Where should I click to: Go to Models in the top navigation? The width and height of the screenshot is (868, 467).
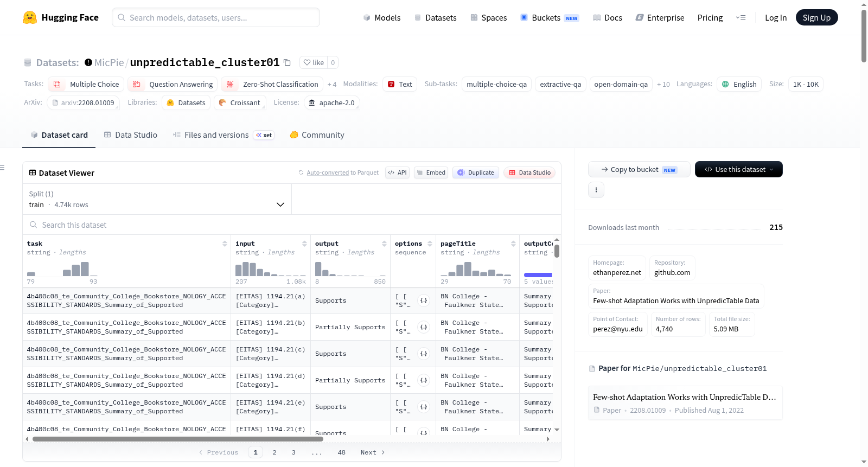[x=382, y=17]
